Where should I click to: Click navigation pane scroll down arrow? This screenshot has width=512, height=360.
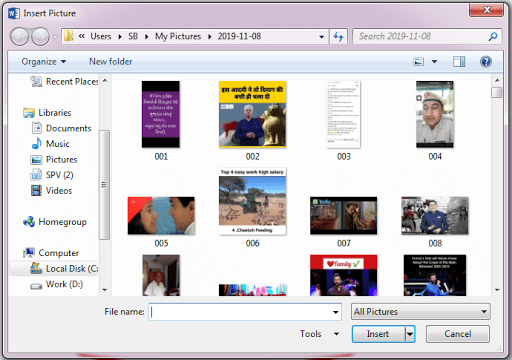[x=105, y=290]
